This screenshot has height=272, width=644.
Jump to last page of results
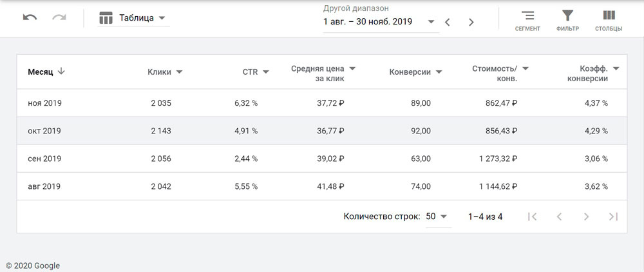[613, 217]
